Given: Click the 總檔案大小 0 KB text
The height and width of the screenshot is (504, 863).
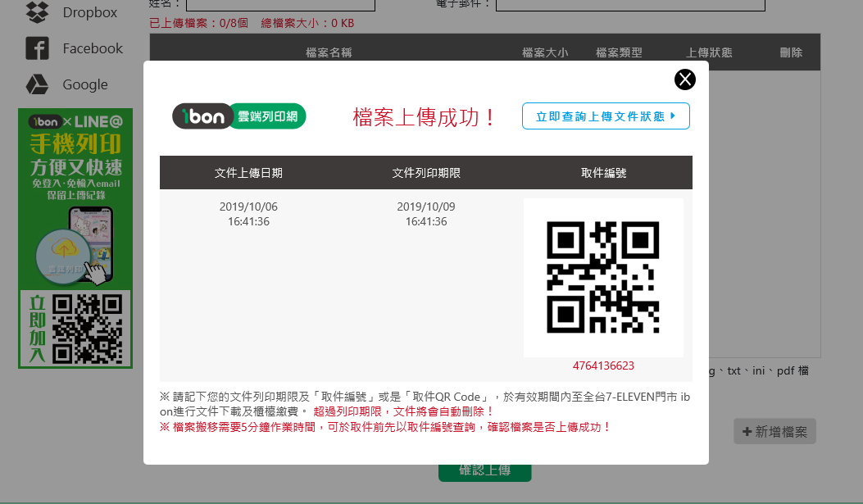Looking at the screenshot, I should (x=307, y=23).
